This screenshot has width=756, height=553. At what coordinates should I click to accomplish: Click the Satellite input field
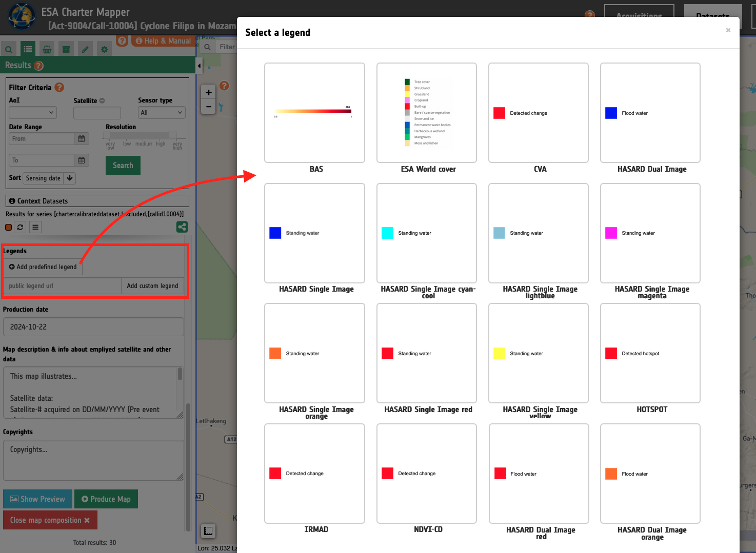click(x=97, y=112)
